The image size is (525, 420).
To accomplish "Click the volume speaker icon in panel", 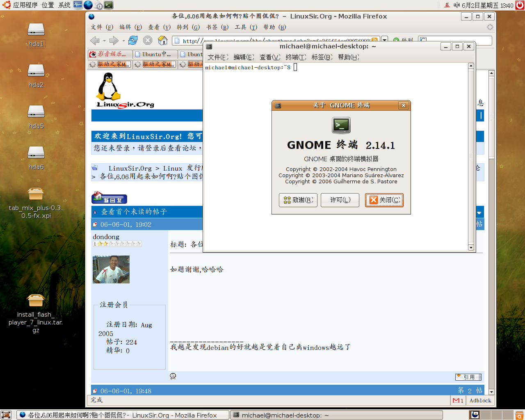I will (457, 5).
